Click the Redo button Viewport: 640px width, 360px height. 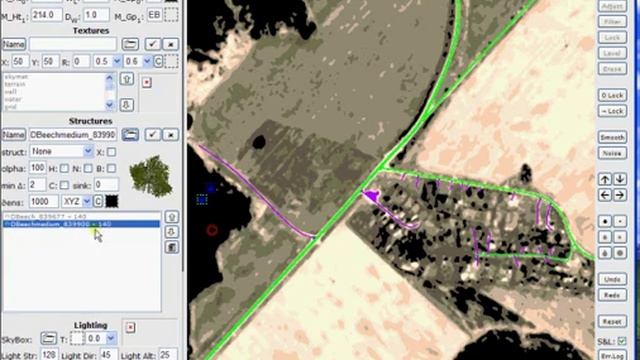pos(612,295)
